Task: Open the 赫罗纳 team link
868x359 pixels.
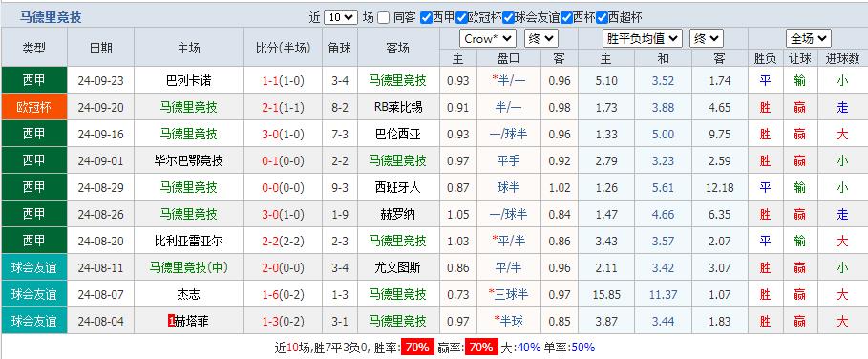Action: [397, 214]
